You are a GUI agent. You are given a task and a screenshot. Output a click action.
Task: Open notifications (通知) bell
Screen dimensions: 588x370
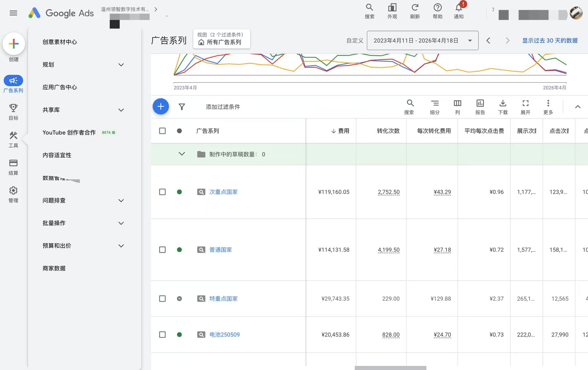(459, 11)
